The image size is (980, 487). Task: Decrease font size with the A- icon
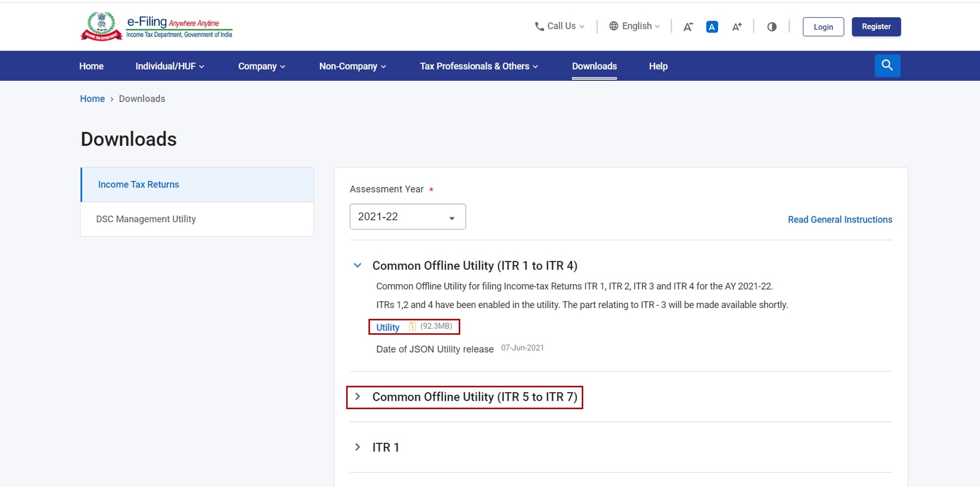pos(688,27)
